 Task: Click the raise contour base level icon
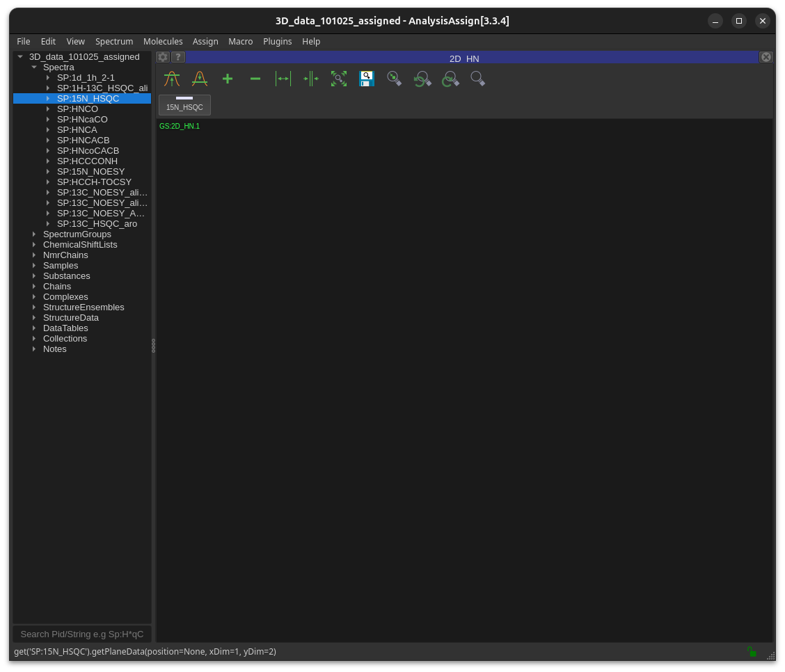click(172, 79)
